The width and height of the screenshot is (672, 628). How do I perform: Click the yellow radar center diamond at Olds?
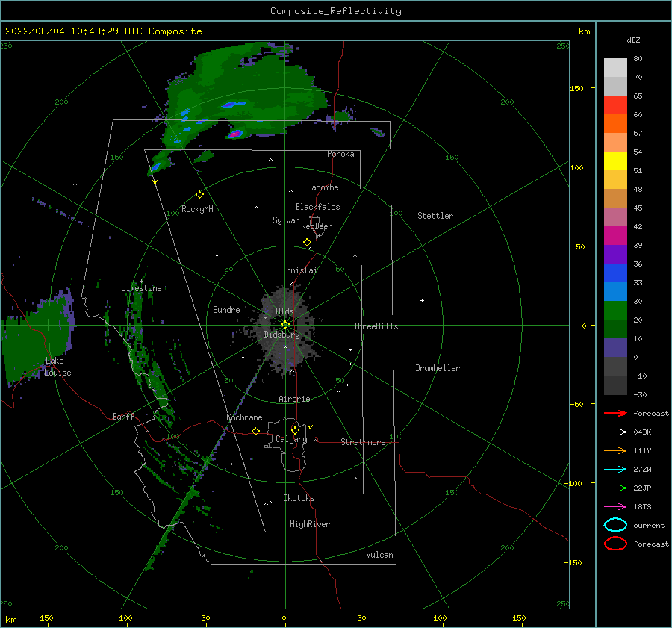click(285, 325)
